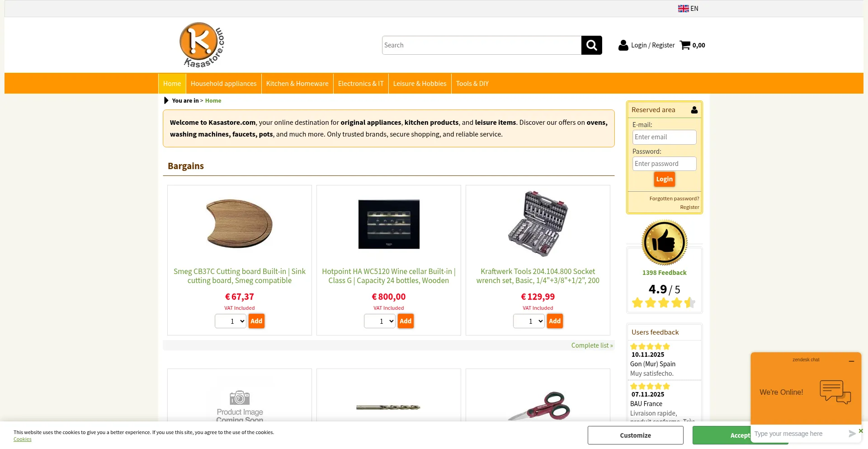Click the Reserved area E-mail field
This screenshot has width=868, height=449.
coord(664,137)
